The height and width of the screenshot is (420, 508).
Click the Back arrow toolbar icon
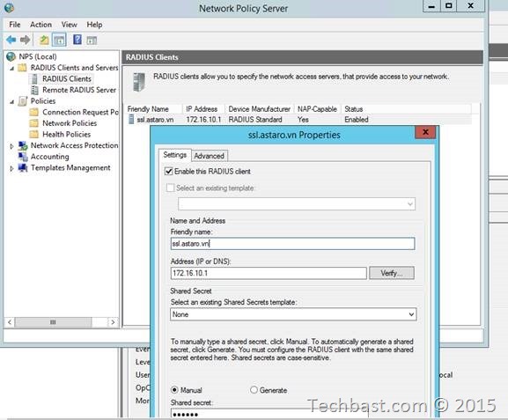(11, 40)
